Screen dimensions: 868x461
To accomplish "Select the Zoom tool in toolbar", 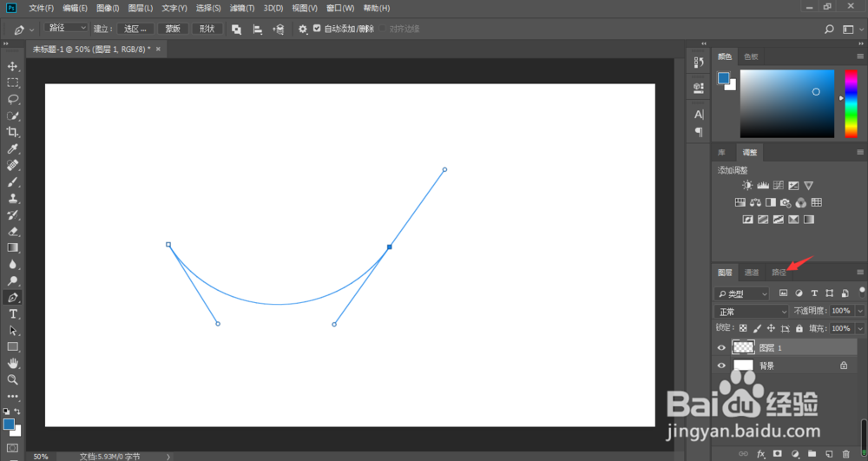I will (x=13, y=379).
